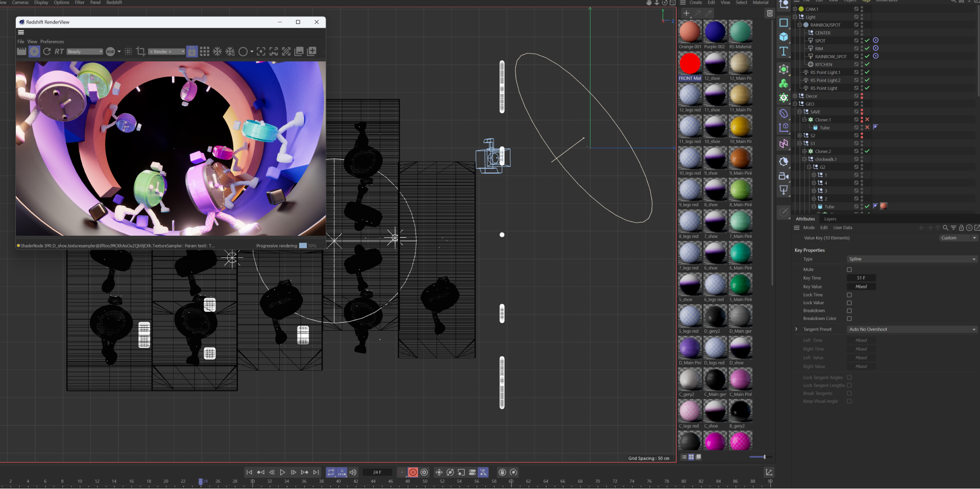Toggle enable checkmark for RS Point Light.1
The height and width of the screenshot is (489, 980).
(867, 72)
